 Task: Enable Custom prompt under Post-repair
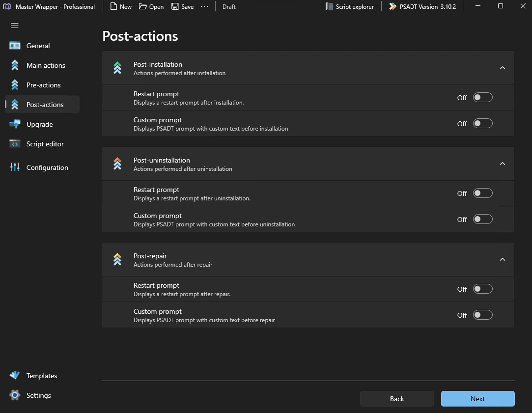click(x=482, y=315)
